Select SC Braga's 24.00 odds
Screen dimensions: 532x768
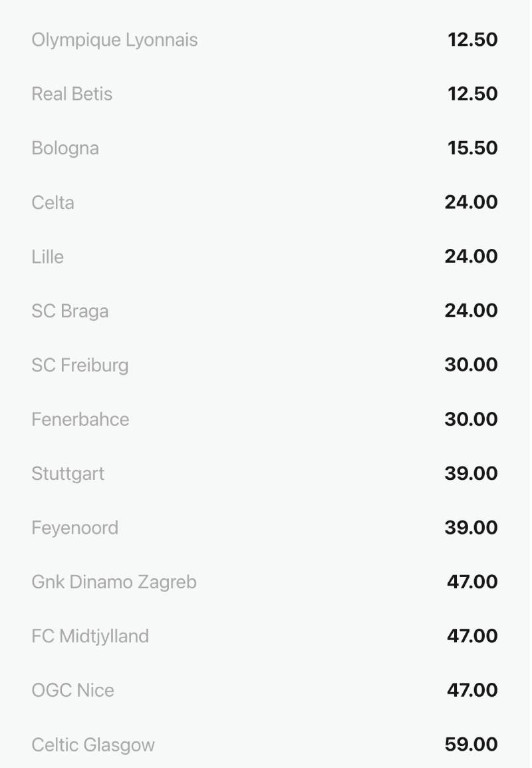pyautogui.click(x=471, y=311)
